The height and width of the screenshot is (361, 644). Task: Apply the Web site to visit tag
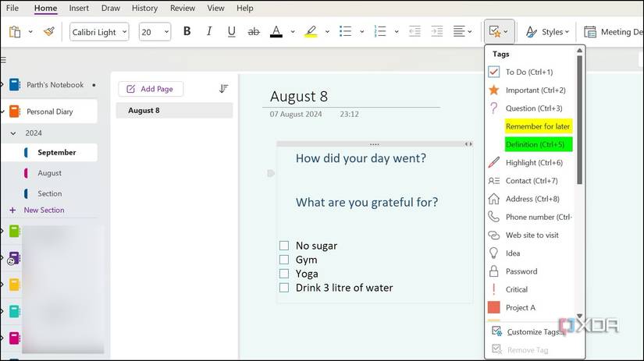530,235
